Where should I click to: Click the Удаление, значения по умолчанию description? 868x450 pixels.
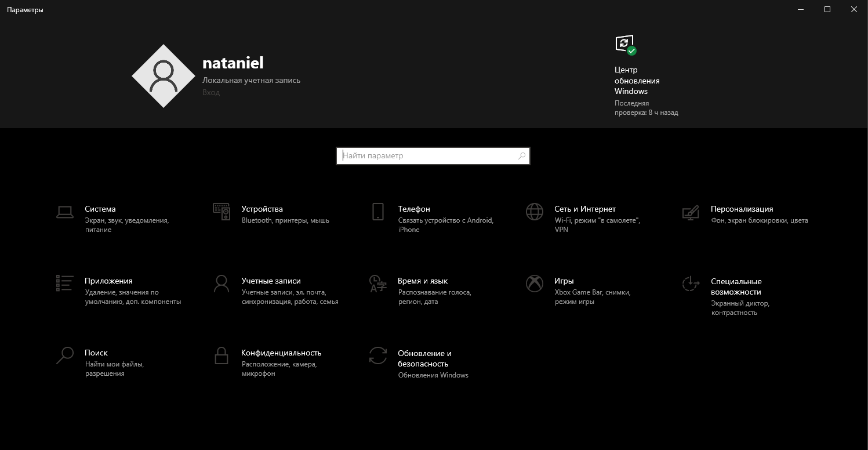pos(133,297)
